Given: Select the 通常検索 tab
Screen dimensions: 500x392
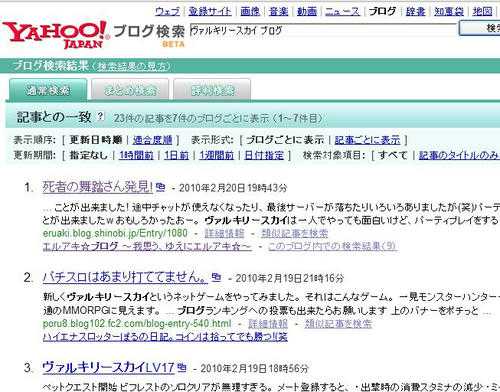Looking at the screenshot, I should tap(48, 90).
